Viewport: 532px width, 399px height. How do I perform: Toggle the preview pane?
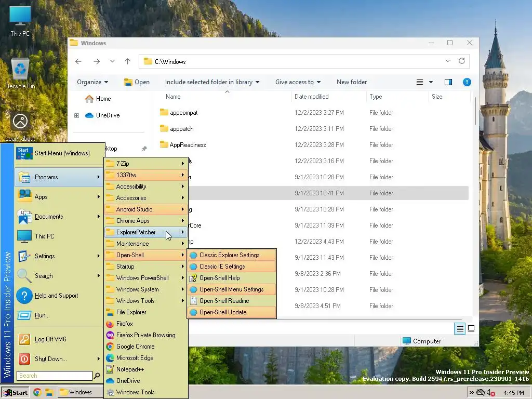pos(448,82)
